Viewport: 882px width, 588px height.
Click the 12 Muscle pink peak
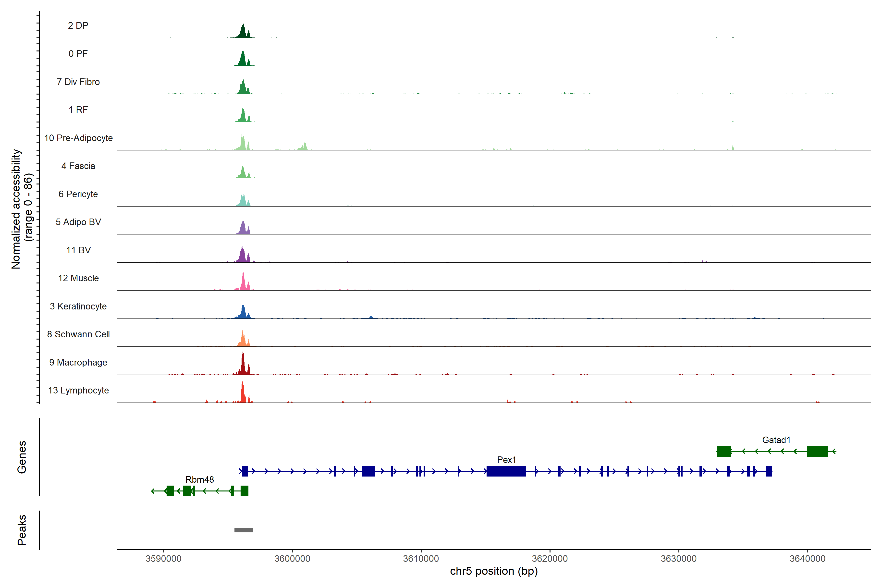(x=243, y=283)
